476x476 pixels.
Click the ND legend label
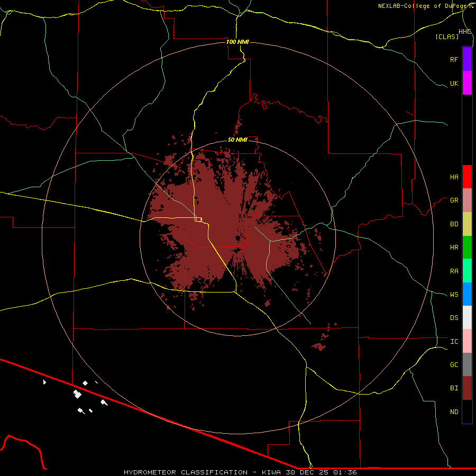[454, 412]
